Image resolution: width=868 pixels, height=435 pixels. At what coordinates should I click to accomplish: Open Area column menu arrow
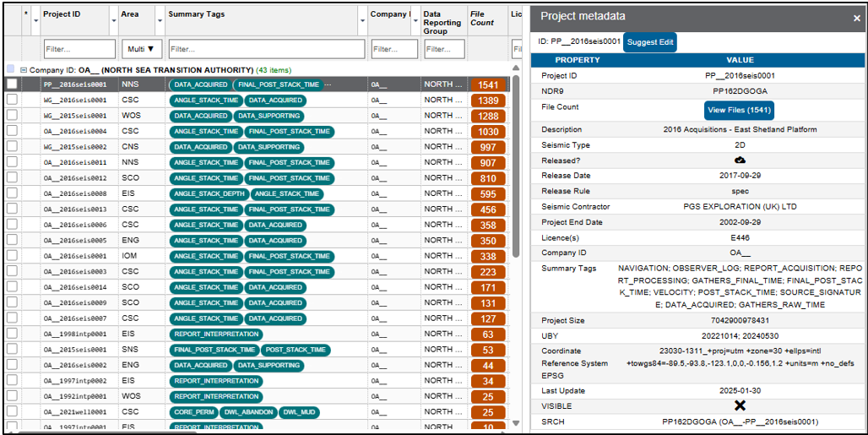tap(160, 20)
